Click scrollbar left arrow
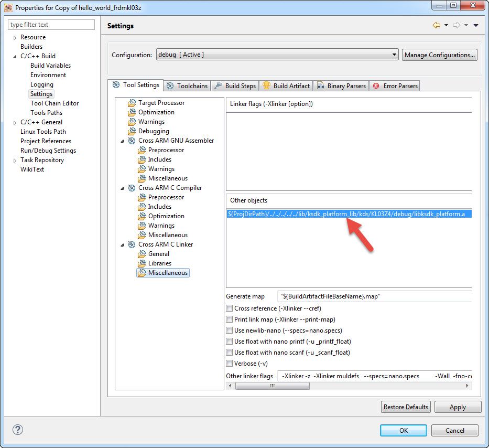 [x=230, y=386]
